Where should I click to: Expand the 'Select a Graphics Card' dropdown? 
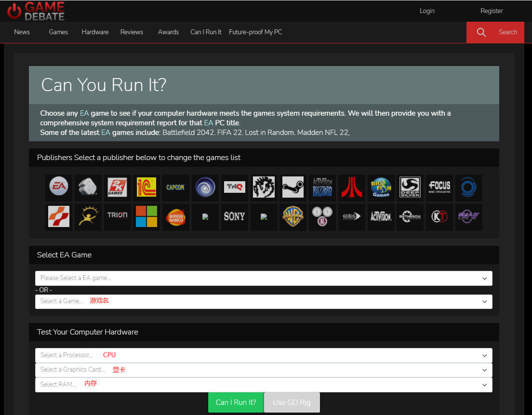click(x=264, y=370)
